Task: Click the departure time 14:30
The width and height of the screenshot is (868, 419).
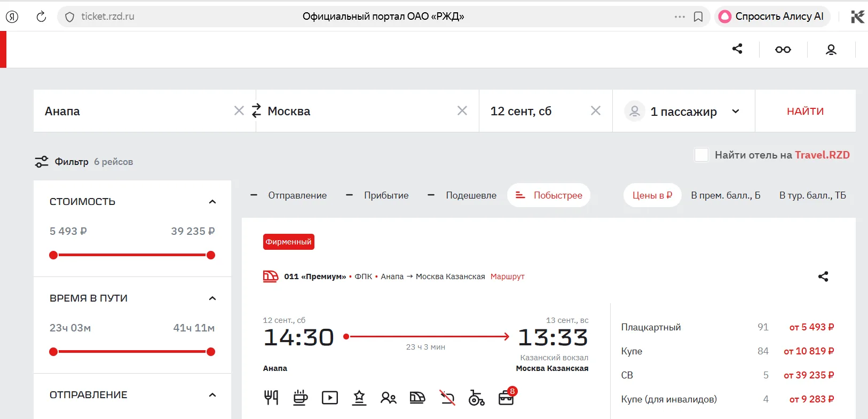Action: coord(298,337)
